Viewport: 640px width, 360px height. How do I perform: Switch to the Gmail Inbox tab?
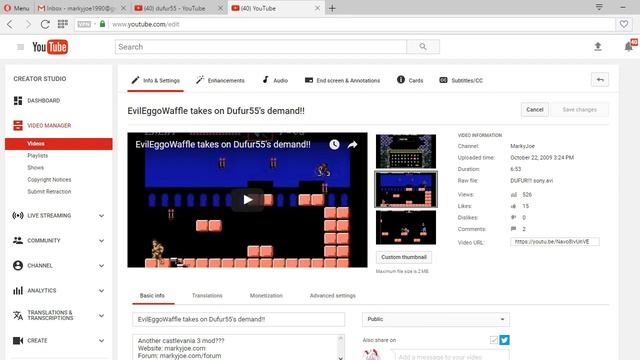pyautogui.click(x=82, y=8)
